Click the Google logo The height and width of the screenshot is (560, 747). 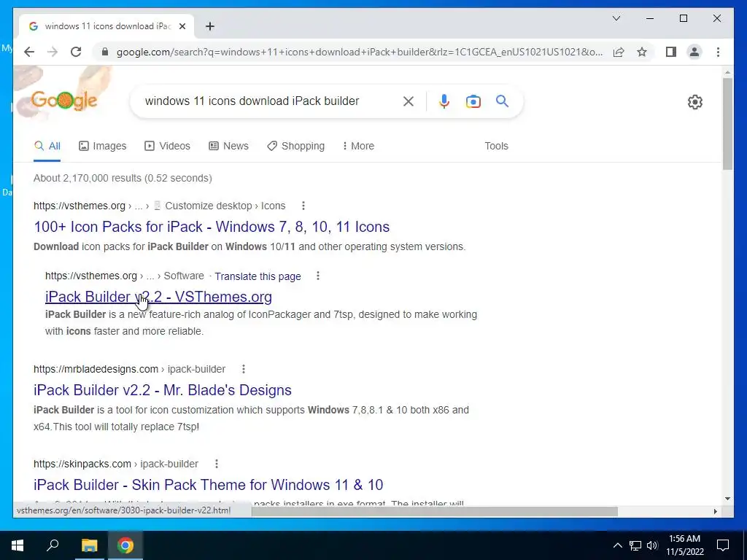coord(64,101)
